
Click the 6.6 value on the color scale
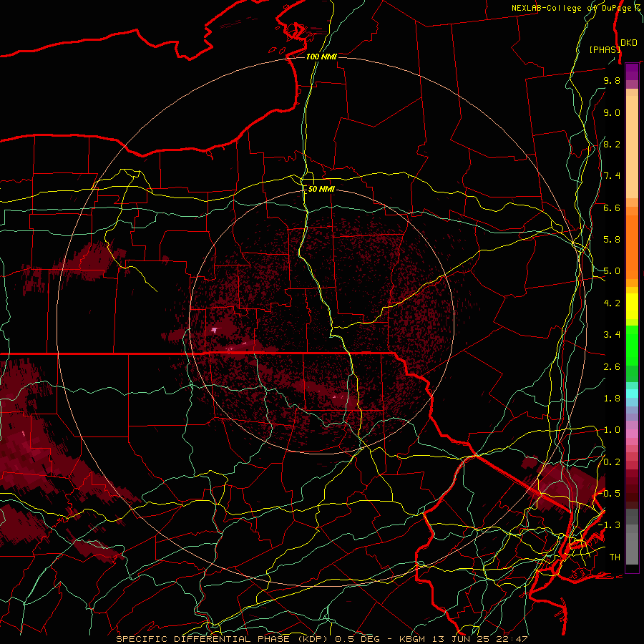click(x=612, y=208)
